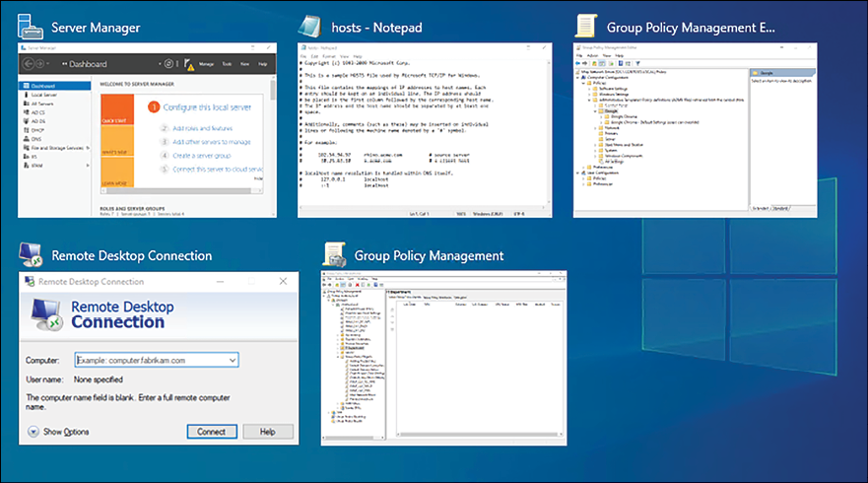
Task: Click the back arrow in Server Manager
Action: 29,64
